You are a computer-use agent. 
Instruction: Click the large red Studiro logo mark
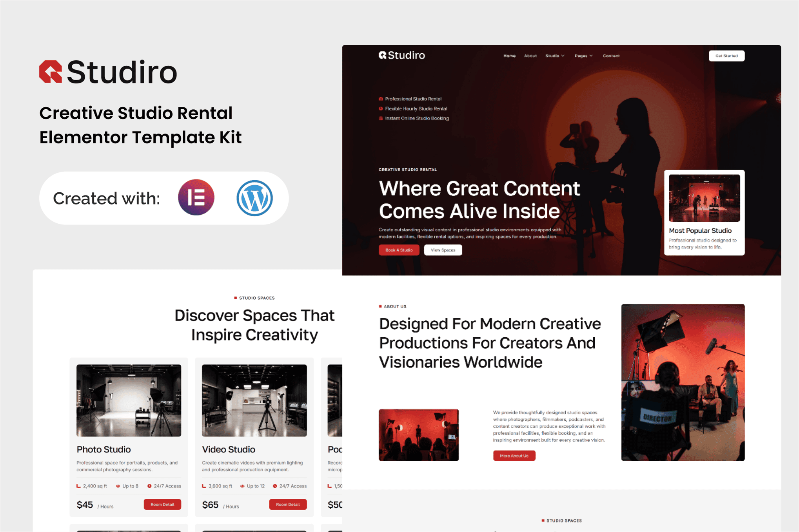pyautogui.click(x=51, y=72)
